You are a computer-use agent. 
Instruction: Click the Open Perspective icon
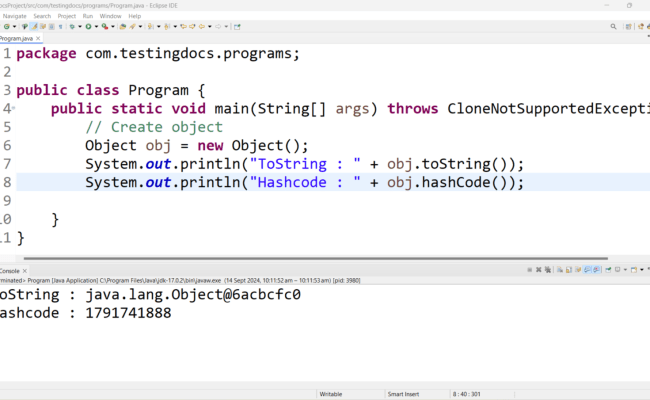click(x=628, y=27)
